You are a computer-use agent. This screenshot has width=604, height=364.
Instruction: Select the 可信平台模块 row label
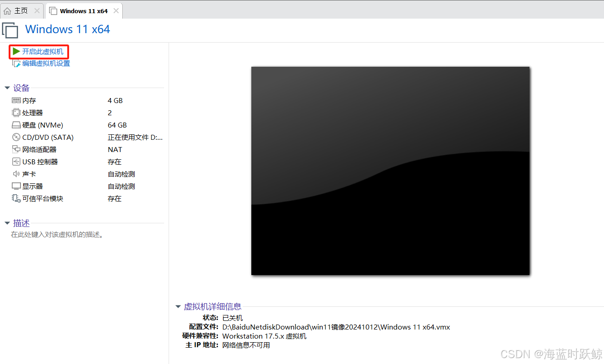(43, 198)
